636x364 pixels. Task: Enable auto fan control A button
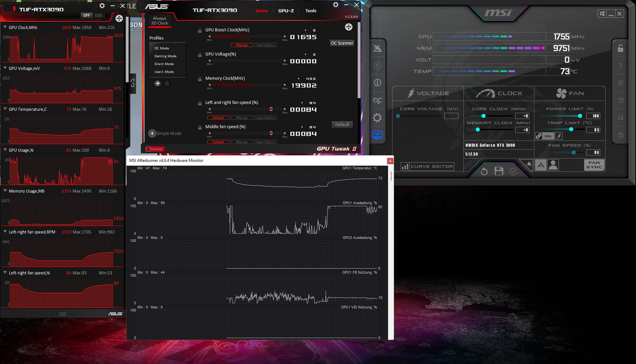tap(541, 165)
